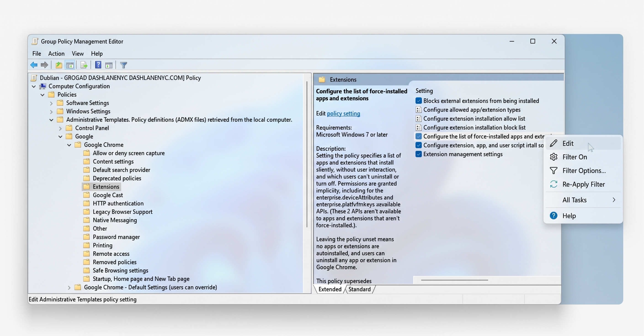Image resolution: width=644 pixels, height=336 pixels.
Task: Click the Filter funnel toolbar icon
Action: pos(123,65)
